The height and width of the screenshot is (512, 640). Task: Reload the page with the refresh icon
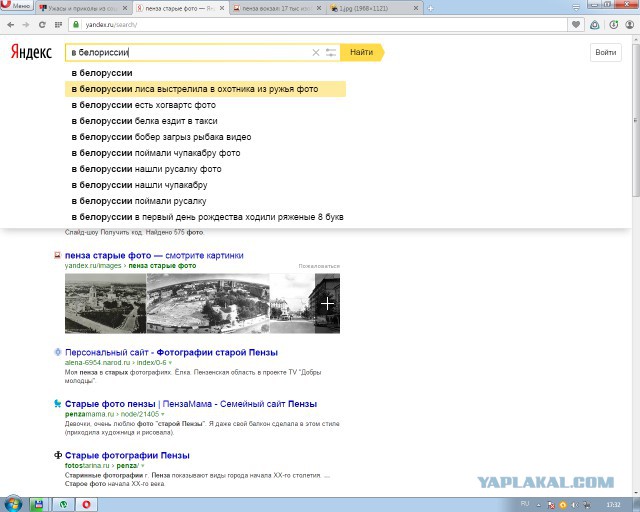point(42,25)
